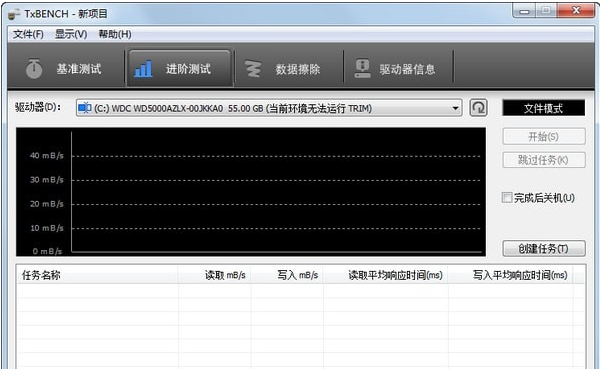Click the bar chart icon for 进阶测试

tap(143, 69)
